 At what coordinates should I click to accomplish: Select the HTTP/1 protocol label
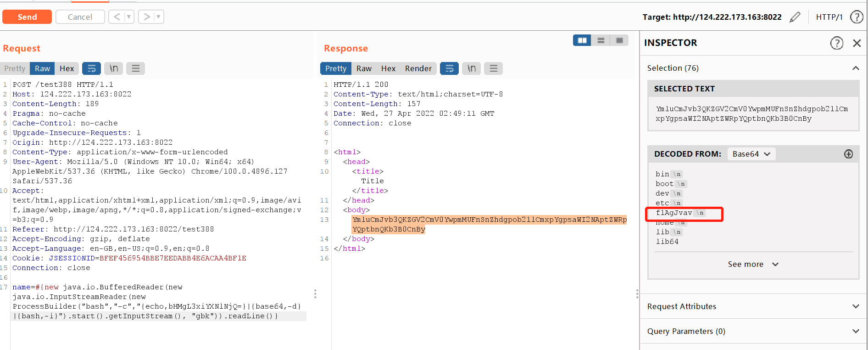[829, 17]
